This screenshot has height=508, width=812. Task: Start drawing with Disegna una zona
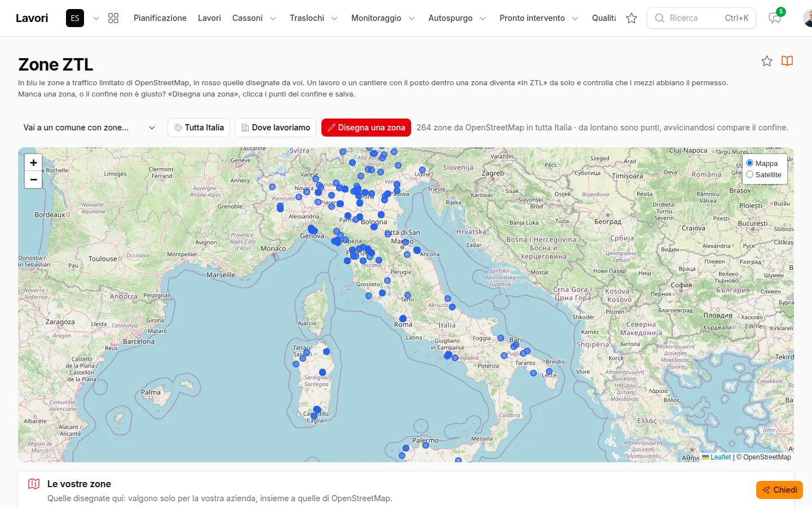366,128
